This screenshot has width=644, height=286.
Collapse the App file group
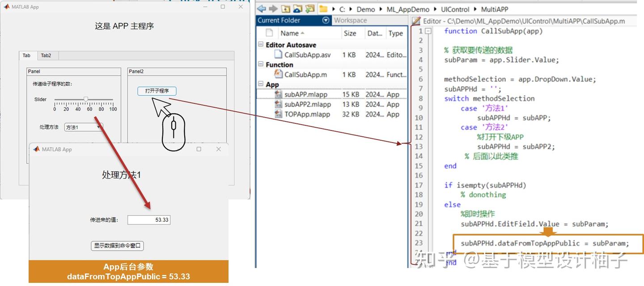260,84
